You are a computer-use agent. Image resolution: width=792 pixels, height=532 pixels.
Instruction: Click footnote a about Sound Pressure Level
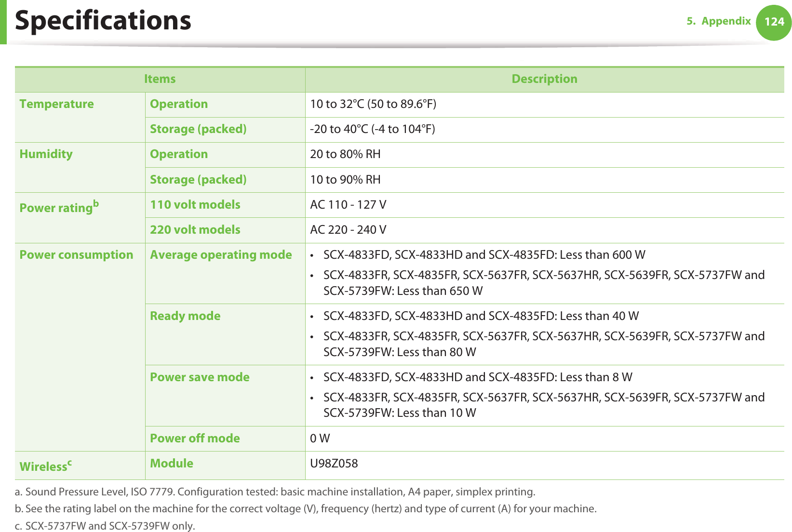pos(275,492)
